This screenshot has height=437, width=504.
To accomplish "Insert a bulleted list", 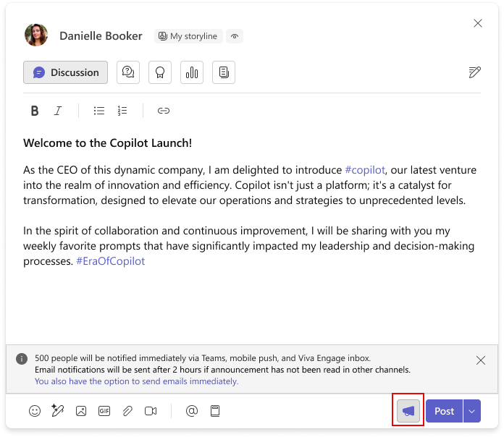I will [99, 111].
